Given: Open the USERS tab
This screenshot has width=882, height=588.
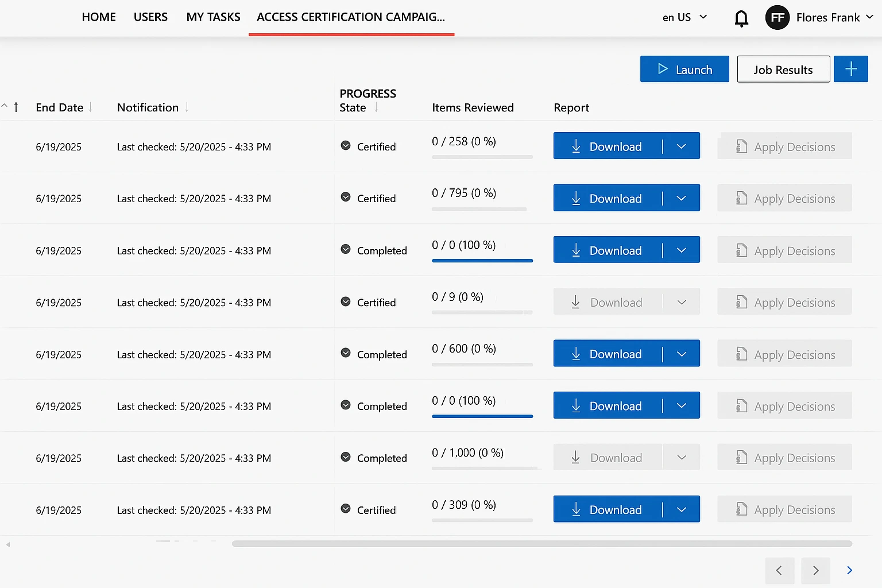Looking at the screenshot, I should click(x=150, y=17).
